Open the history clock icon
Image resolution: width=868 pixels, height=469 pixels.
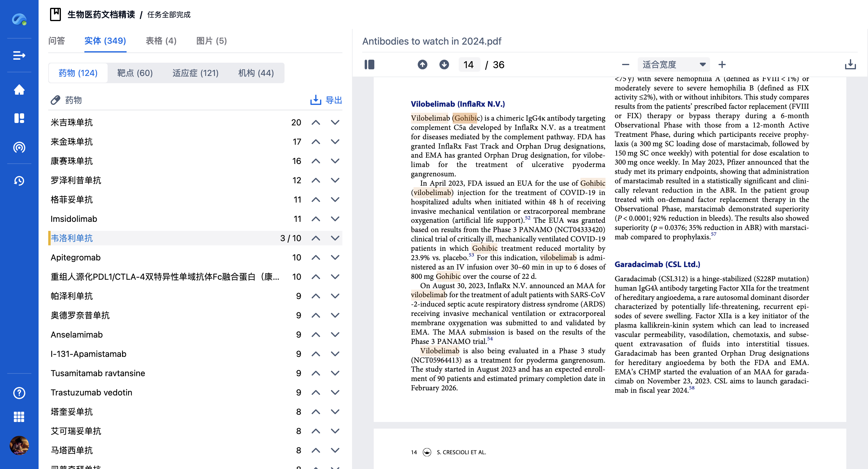coord(19,181)
